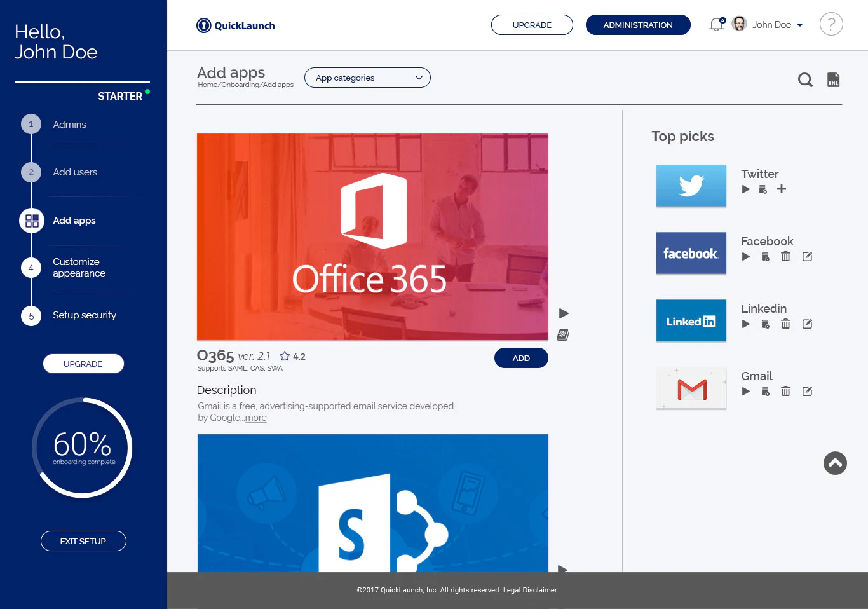This screenshot has height=609, width=868.
Task: Open the notifications bell
Action: (717, 24)
